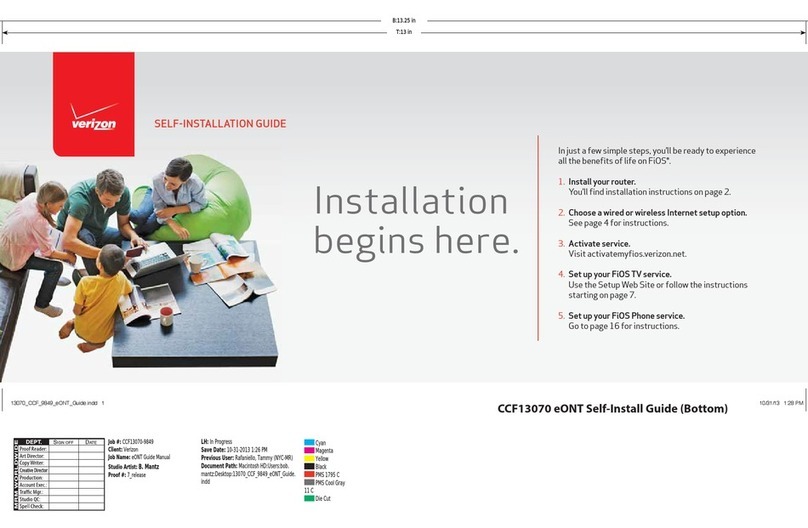Click the '7:13 in' dimension label
808x528 pixels.
click(404, 32)
